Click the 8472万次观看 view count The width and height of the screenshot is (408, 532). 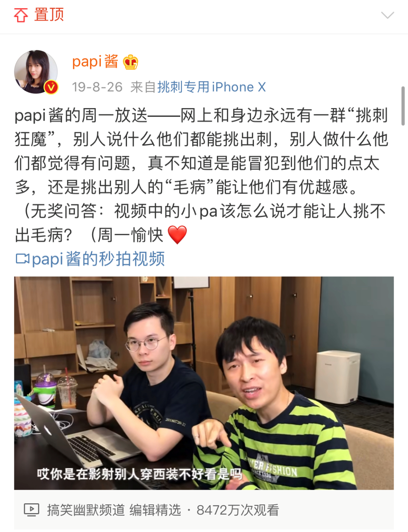238,510
